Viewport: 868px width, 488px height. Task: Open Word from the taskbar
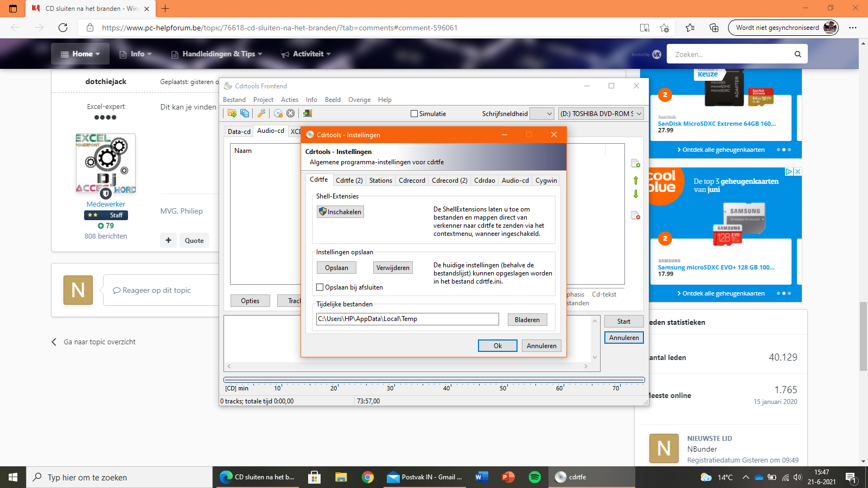(481, 477)
